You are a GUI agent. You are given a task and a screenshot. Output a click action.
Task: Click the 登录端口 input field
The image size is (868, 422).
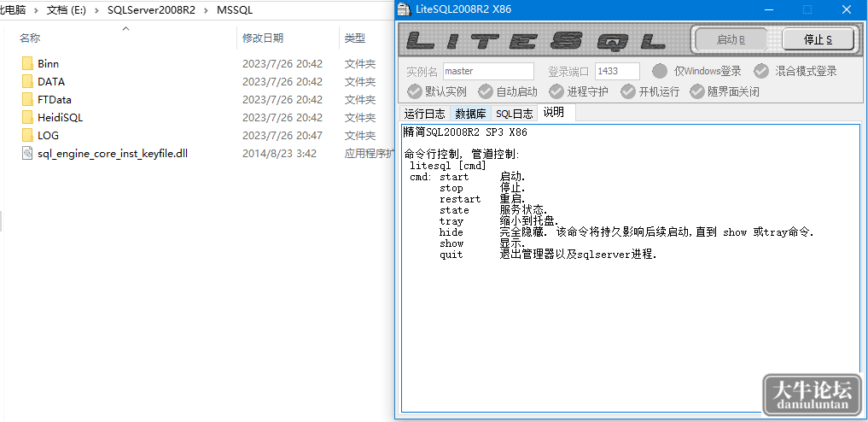617,72
